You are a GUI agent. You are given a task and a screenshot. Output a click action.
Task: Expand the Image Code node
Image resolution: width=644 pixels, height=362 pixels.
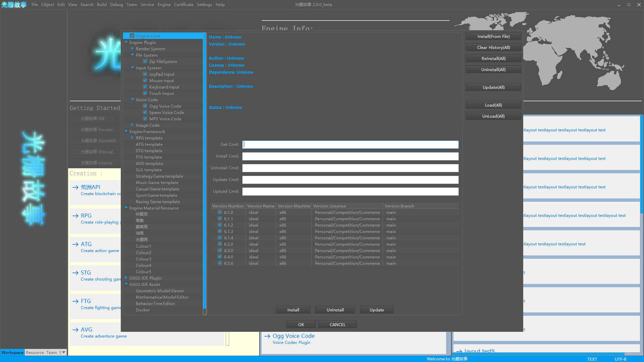tap(132, 125)
